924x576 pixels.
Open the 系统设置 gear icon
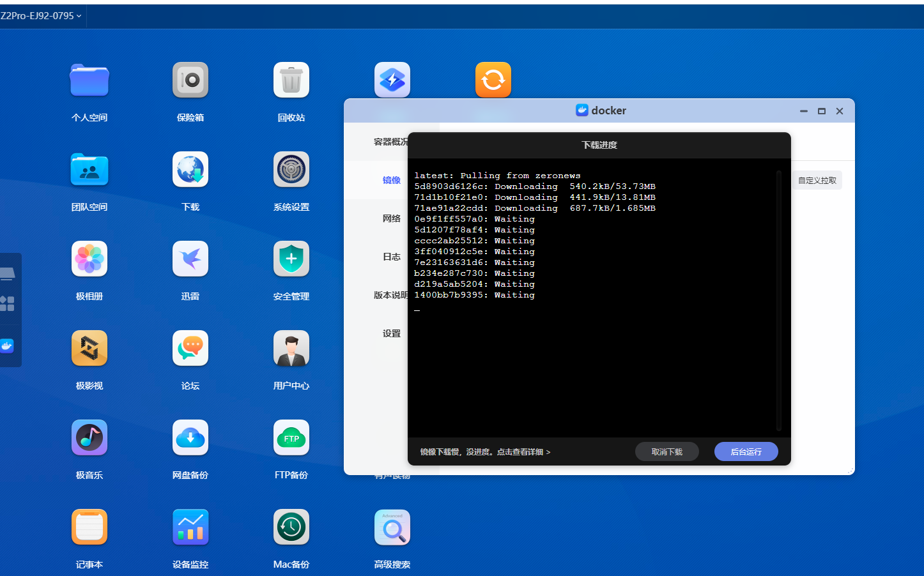coord(291,169)
